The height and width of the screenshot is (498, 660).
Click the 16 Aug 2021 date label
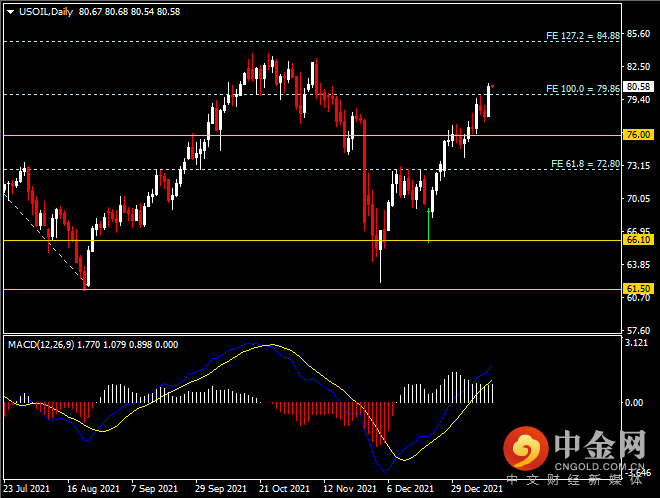93,489
